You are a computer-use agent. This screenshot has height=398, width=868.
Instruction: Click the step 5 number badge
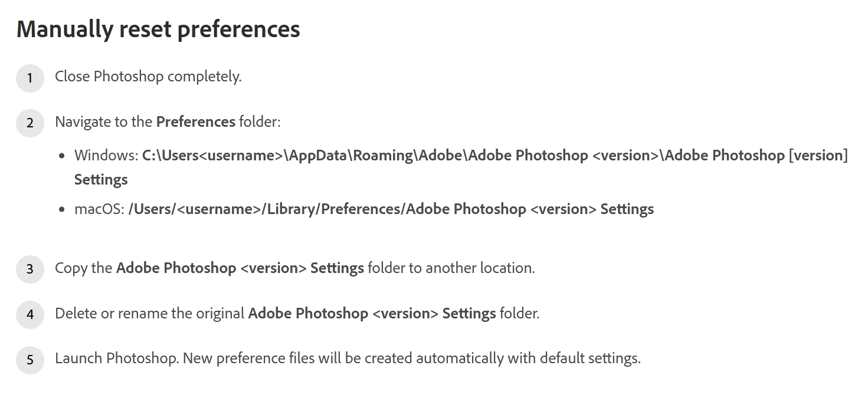point(30,360)
